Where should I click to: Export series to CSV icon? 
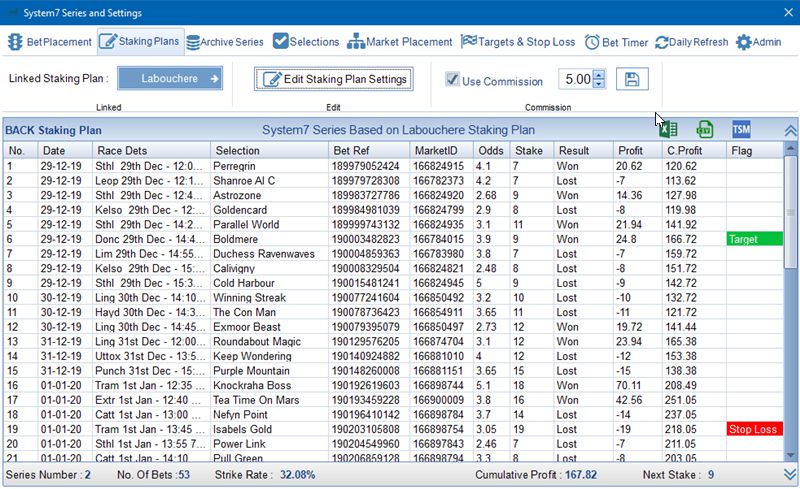pos(705,130)
